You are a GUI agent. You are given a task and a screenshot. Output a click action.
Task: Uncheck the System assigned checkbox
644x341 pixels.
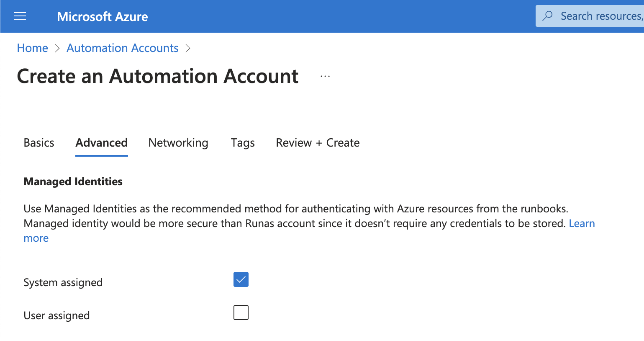point(241,279)
